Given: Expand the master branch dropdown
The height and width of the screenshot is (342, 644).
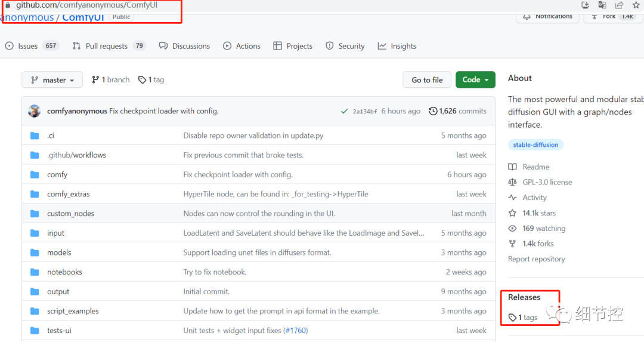Looking at the screenshot, I should pos(52,80).
